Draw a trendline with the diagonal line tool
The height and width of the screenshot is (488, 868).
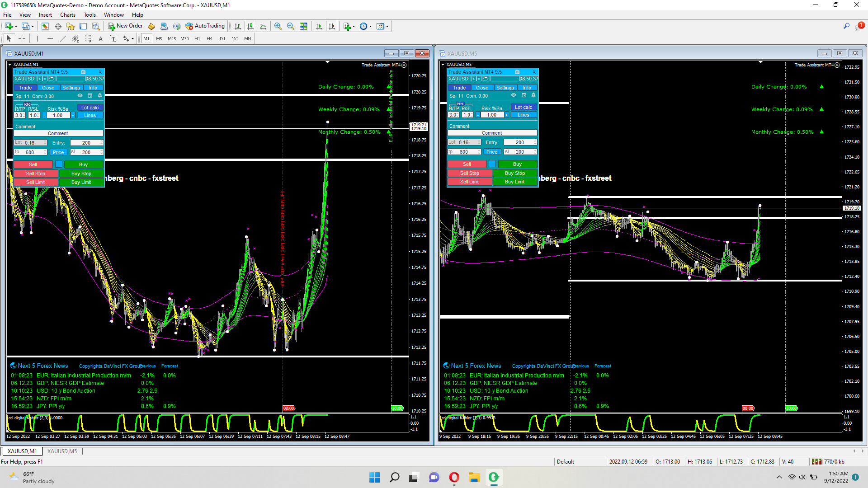pyautogui.click(x=63, y=39)
